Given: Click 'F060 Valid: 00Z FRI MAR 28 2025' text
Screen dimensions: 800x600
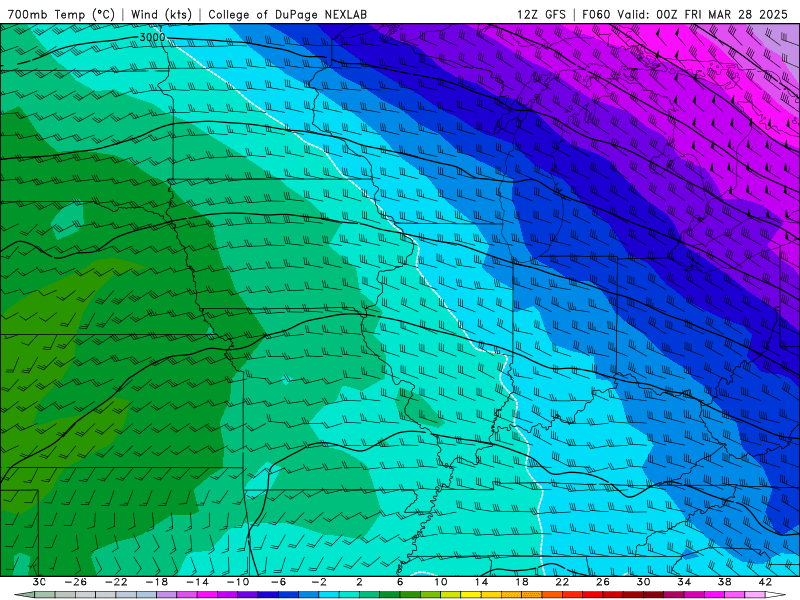Looking at the screenshot, I should 685,14.
